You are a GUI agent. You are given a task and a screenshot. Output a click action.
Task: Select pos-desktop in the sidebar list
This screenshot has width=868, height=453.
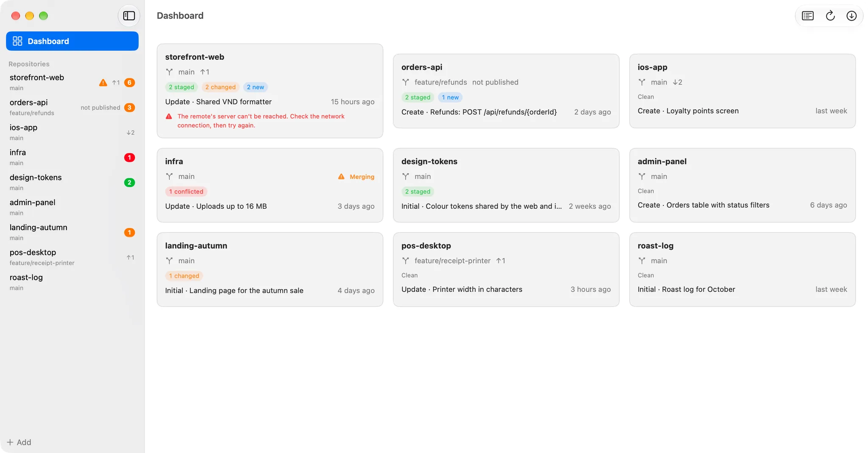coord(72,257)
